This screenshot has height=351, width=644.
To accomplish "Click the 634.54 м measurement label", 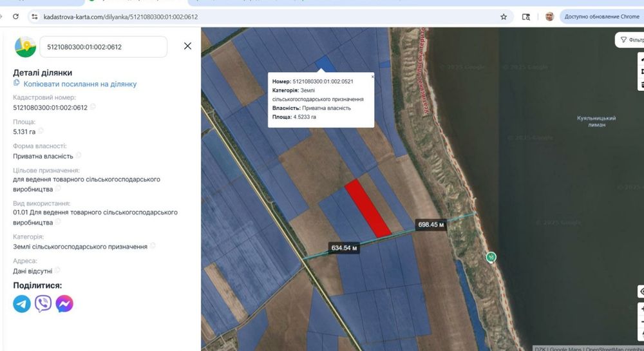I will tap(344, 248).
